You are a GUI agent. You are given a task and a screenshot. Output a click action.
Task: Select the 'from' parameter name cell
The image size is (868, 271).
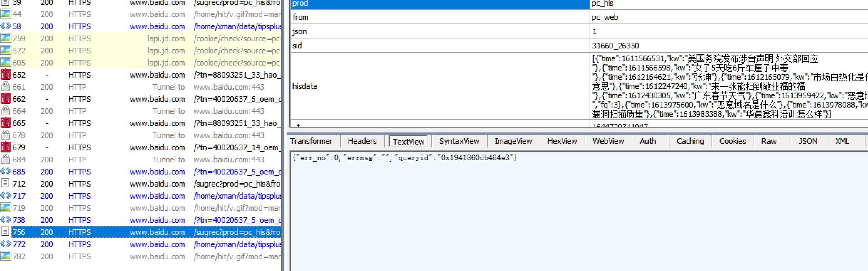coord(440,17)
